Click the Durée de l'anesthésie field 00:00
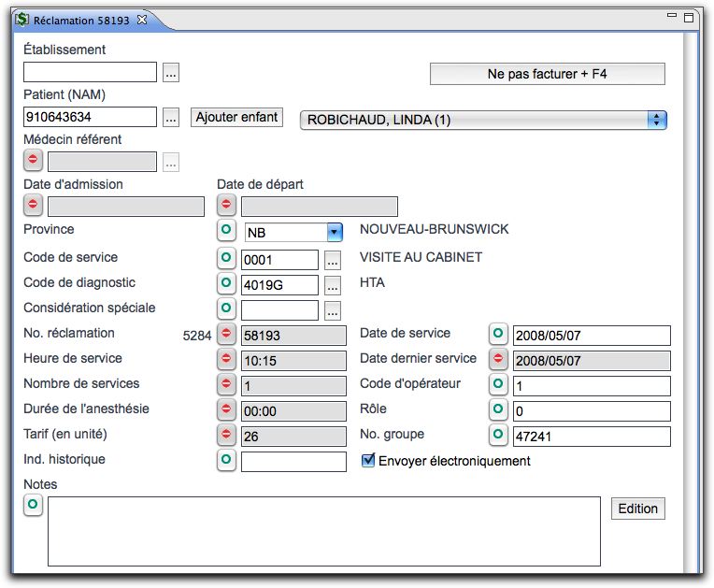Image resolution: width=714 pixels, height=588 pixels. pyautogui.click(x=293, y=411)
